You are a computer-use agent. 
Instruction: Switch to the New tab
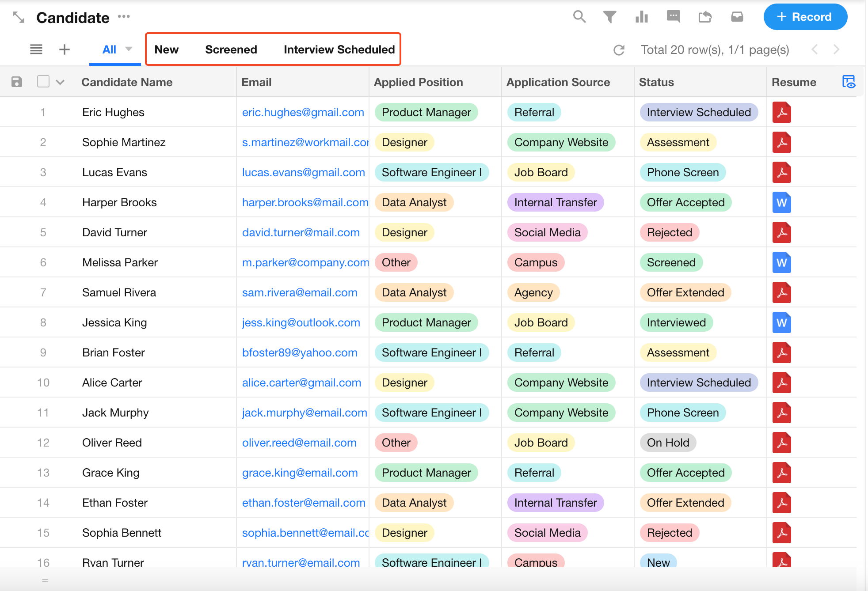[x=167, y=49]
